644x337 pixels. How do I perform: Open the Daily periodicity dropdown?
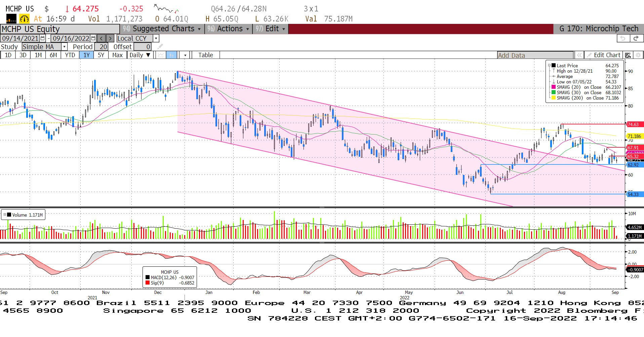coord(140,55)
